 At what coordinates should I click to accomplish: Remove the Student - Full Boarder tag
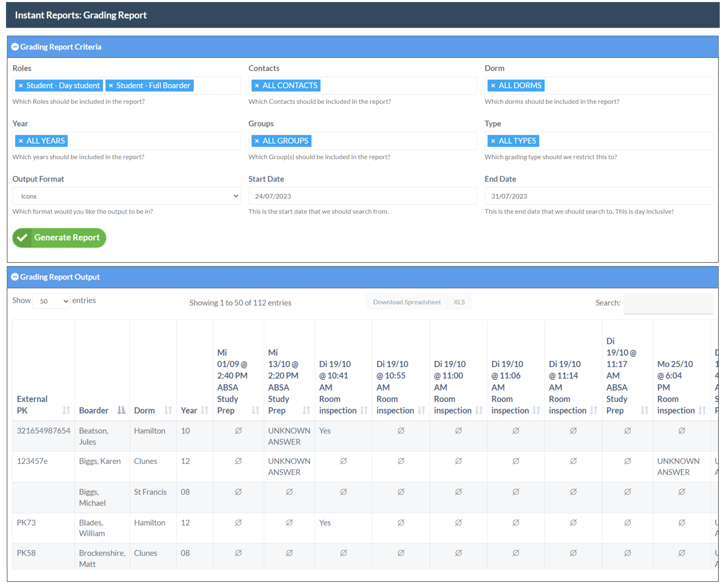point(111,86)
